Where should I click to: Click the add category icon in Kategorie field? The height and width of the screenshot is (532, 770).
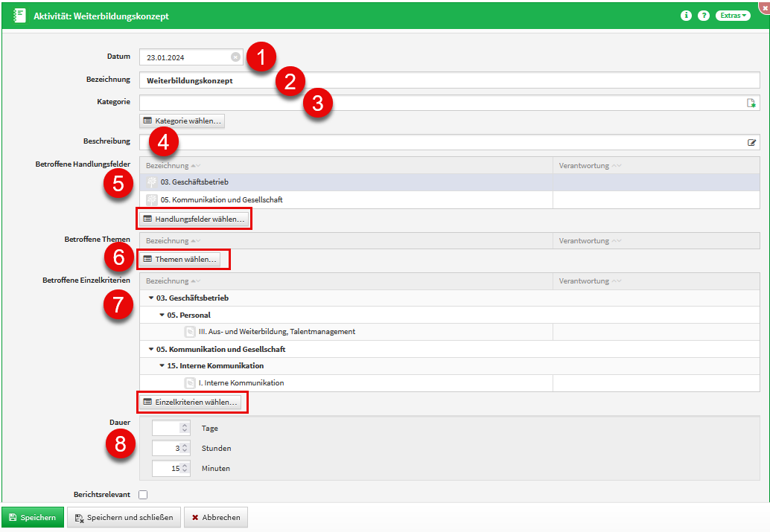tap(751, 103)
